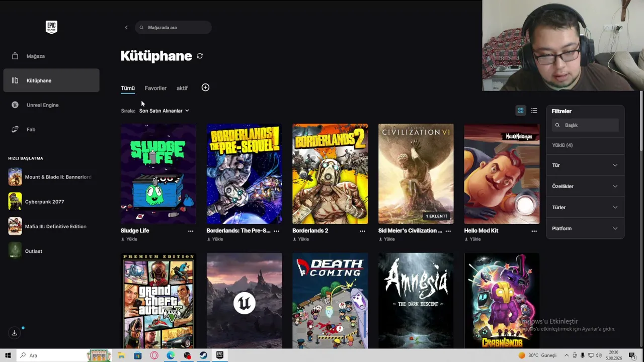
Task: Open more options for Sid Meier's Civilization
Action: [x=448, y=231]
